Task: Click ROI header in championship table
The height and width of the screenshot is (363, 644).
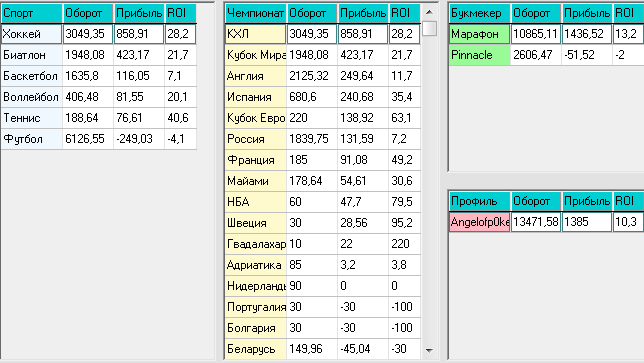Action: [405, 14]
